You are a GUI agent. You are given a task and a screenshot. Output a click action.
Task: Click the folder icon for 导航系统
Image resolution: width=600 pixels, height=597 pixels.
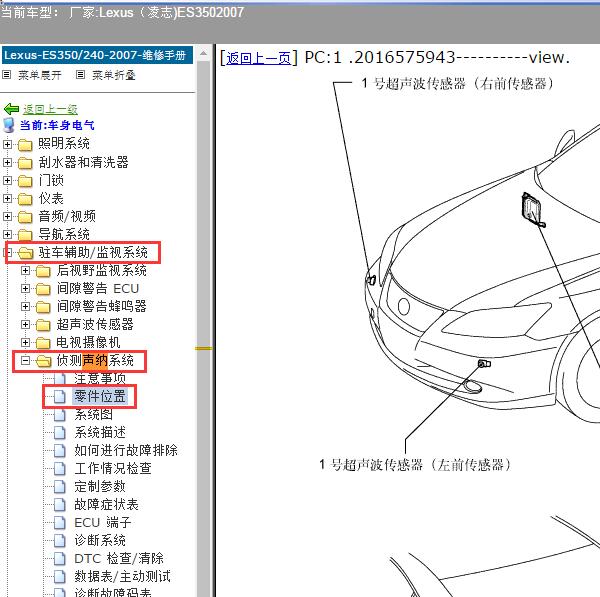pyautogui.click(x=25, y=234)
